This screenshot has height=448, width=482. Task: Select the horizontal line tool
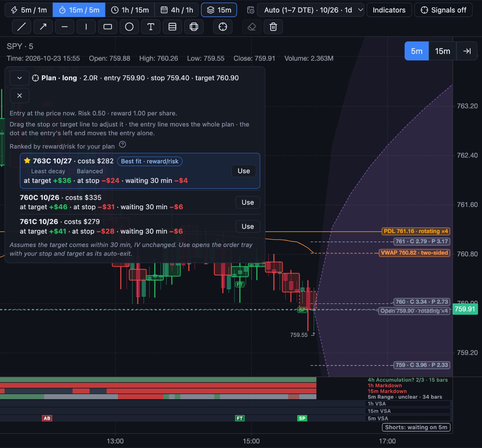point(65,27)
